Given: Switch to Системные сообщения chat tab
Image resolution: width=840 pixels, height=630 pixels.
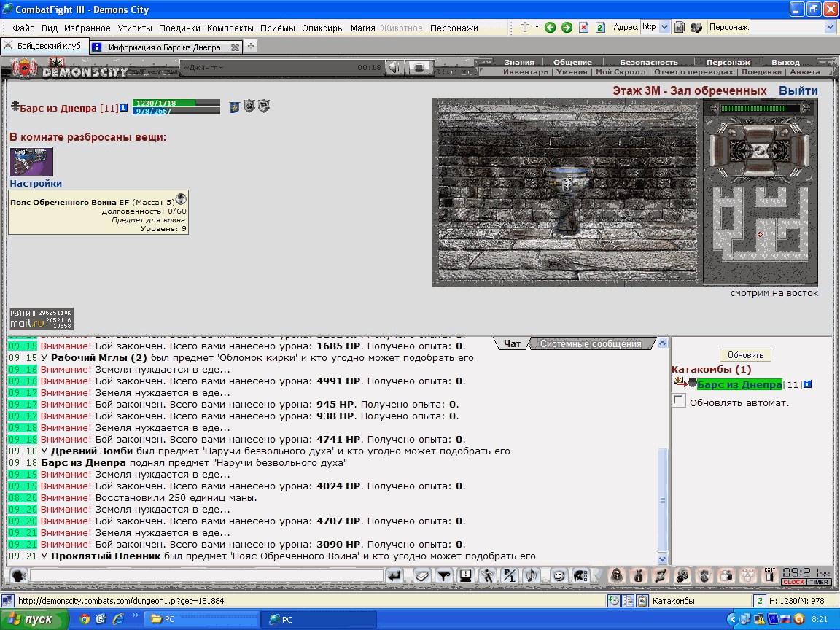Looking at the screenshot, I should point(591,344).
